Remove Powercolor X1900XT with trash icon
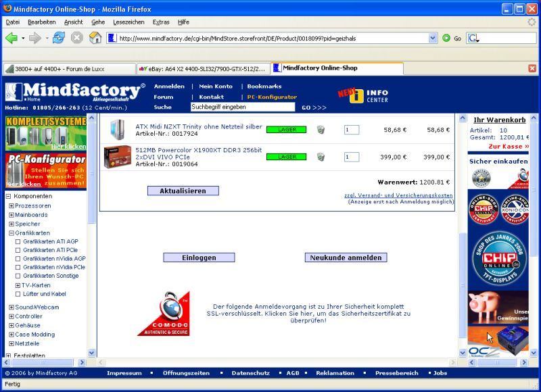 pyautogui.click(x=321, y=157)
